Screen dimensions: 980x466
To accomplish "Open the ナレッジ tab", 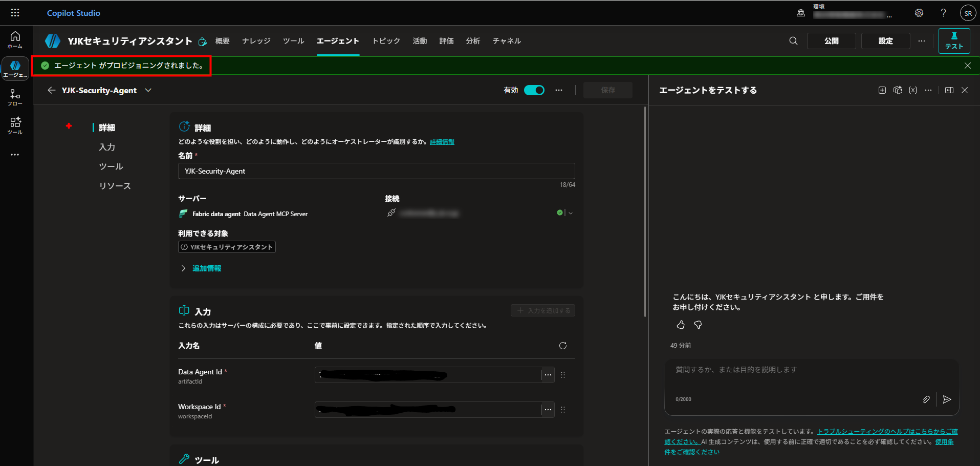I will tap(256, 41).
